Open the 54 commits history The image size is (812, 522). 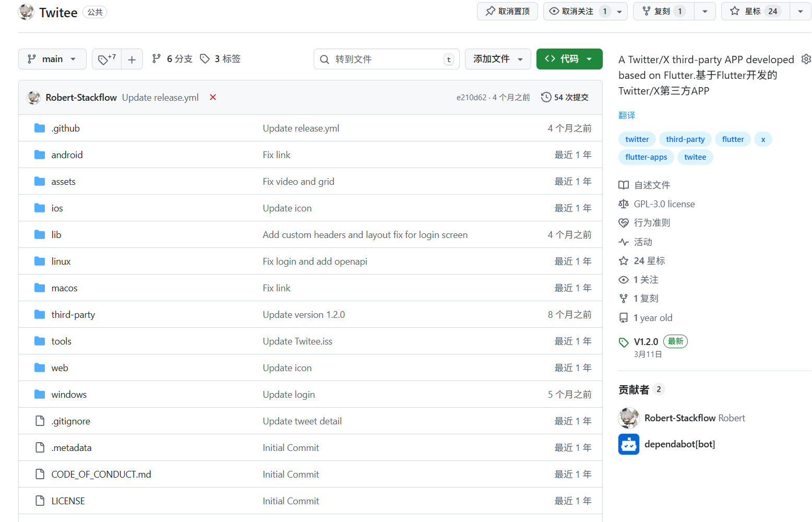pyautogui.click(x=565, y=97)
